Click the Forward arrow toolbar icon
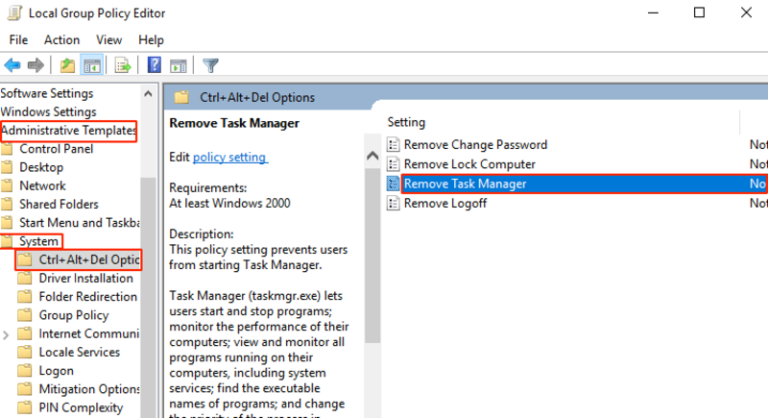The image size is (768, 418). [36, 66]
